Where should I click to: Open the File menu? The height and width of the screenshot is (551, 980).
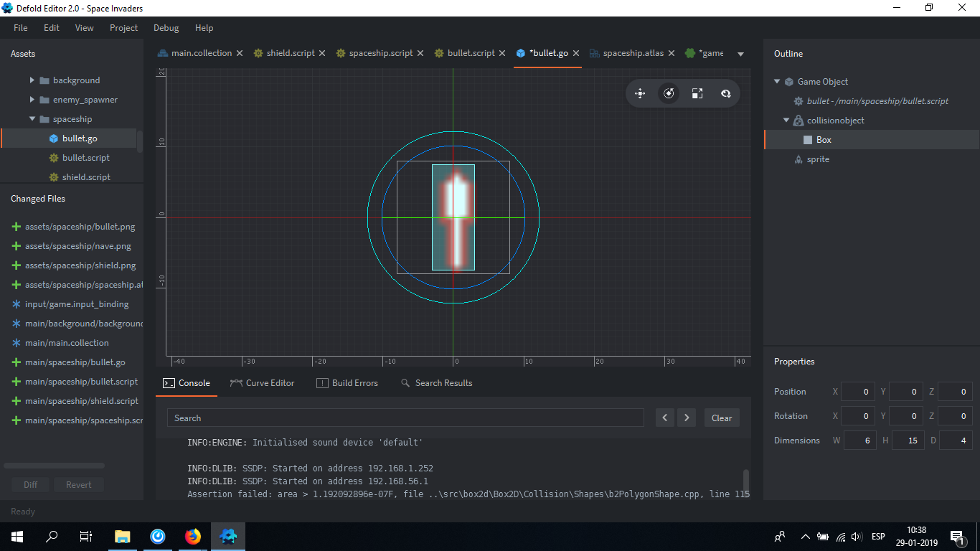[x=21, y=28]
